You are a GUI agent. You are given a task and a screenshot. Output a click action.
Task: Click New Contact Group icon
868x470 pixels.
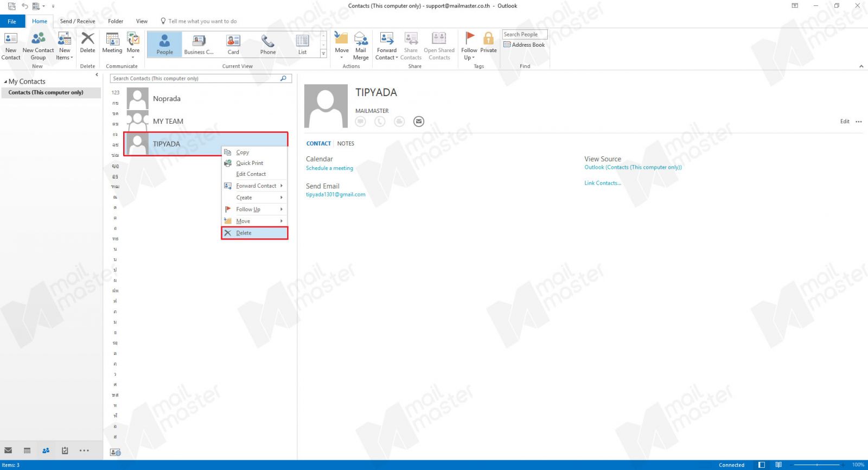[x=38, y=46]
